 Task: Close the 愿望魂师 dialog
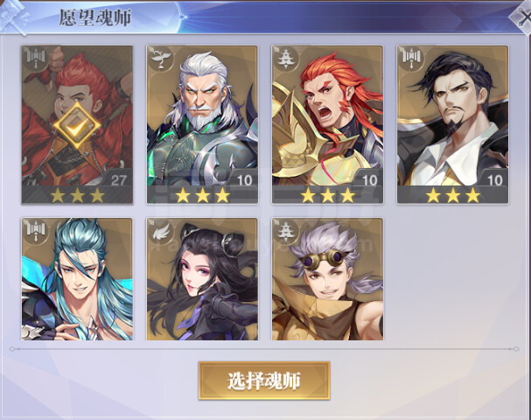tap(521, 17)
